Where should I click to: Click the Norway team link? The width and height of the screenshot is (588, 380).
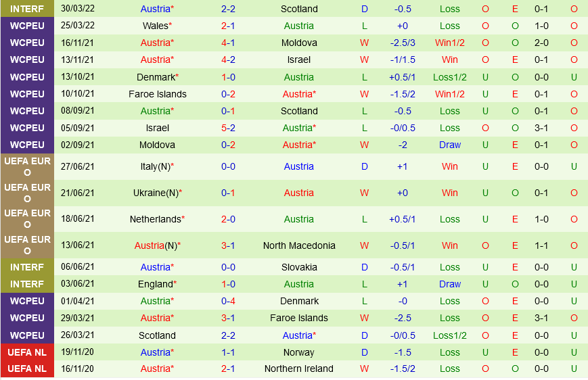(x=299, y=352)
